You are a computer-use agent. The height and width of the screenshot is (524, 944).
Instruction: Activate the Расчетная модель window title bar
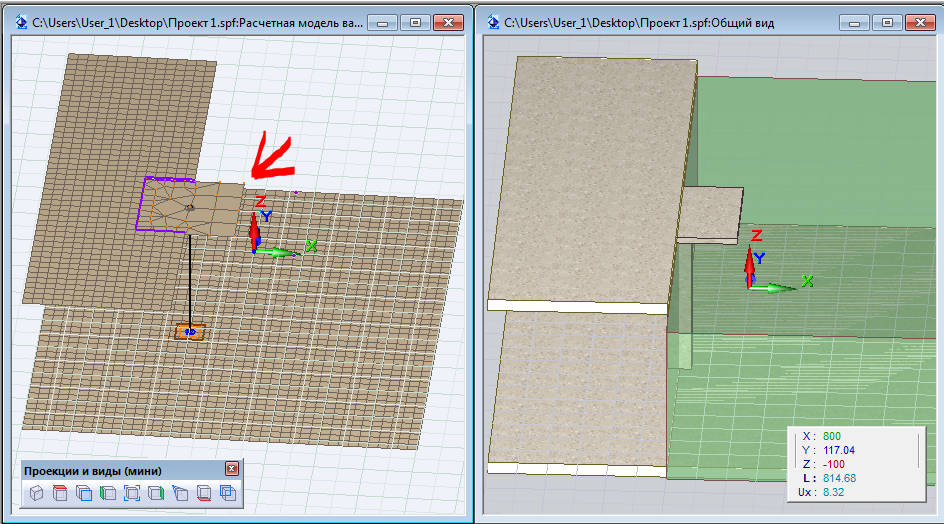click(x=200, y=21)
